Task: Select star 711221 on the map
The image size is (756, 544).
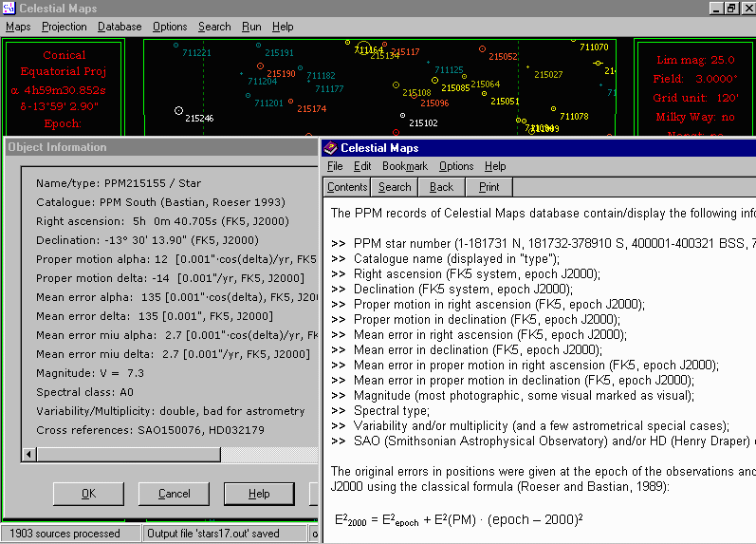Action: point(176,45)
